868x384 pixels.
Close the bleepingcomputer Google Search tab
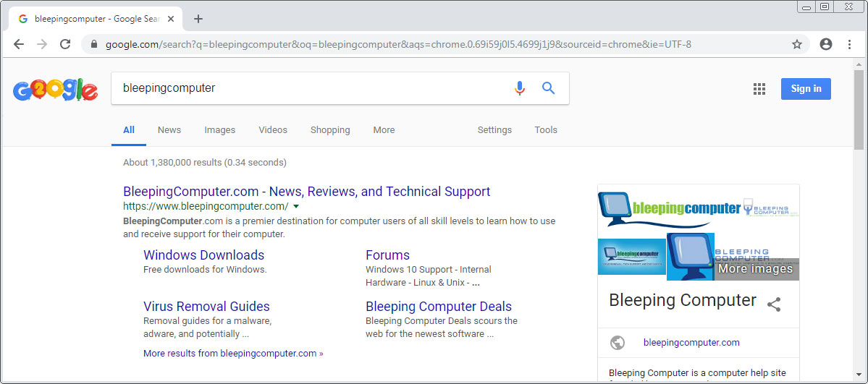[171, 19]
